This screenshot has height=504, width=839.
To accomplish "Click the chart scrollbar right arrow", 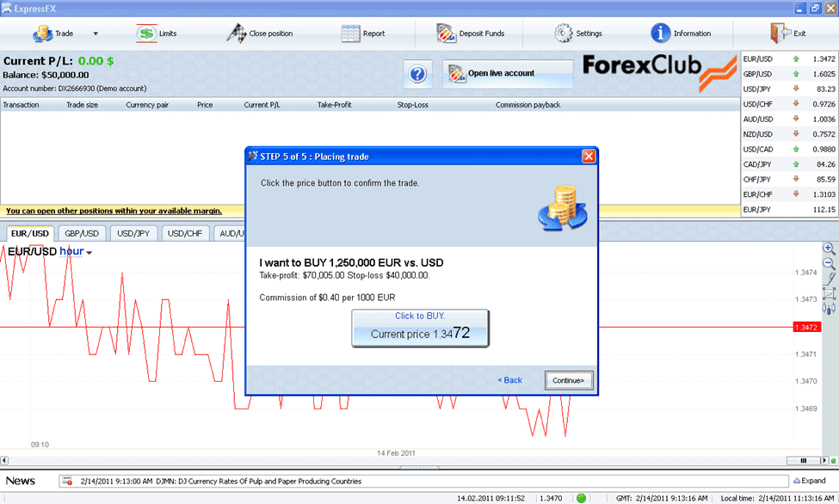I will [824, 460].
